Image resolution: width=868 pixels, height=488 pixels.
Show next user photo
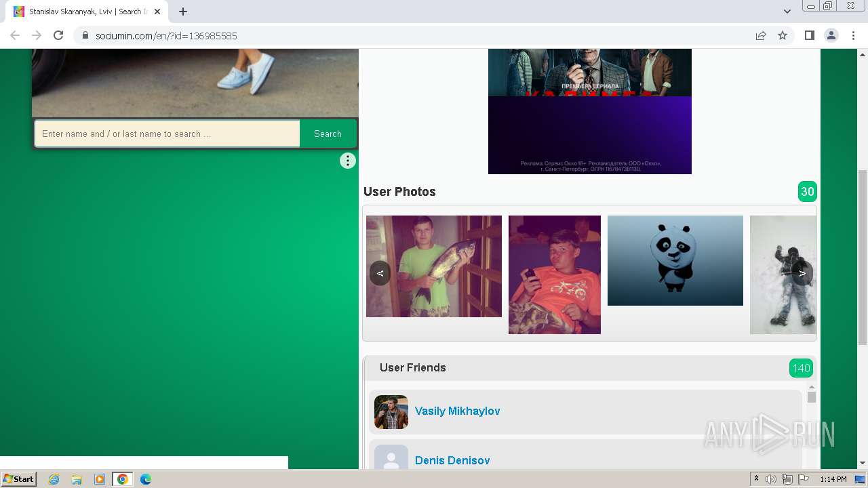coord(802,272)
